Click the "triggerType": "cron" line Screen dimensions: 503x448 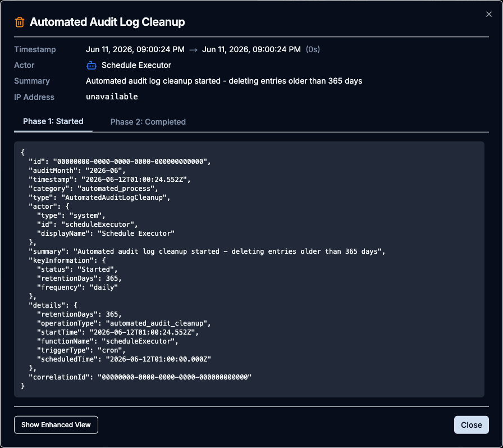(x=81, y=350)
